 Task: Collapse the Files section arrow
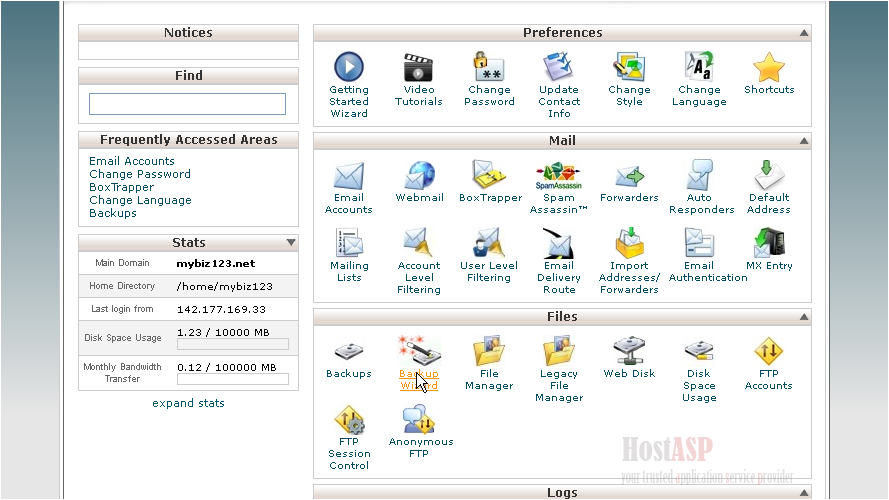pos(803,317)
